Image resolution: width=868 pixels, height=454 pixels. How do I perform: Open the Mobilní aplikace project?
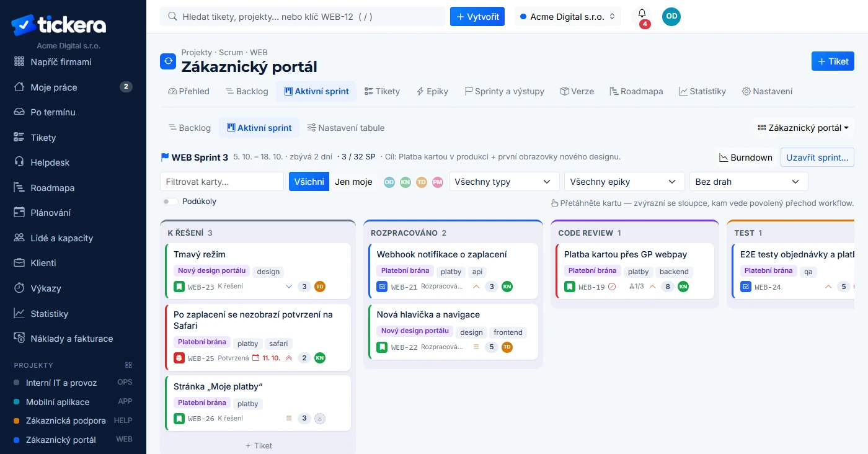click(x=73, y=402)
